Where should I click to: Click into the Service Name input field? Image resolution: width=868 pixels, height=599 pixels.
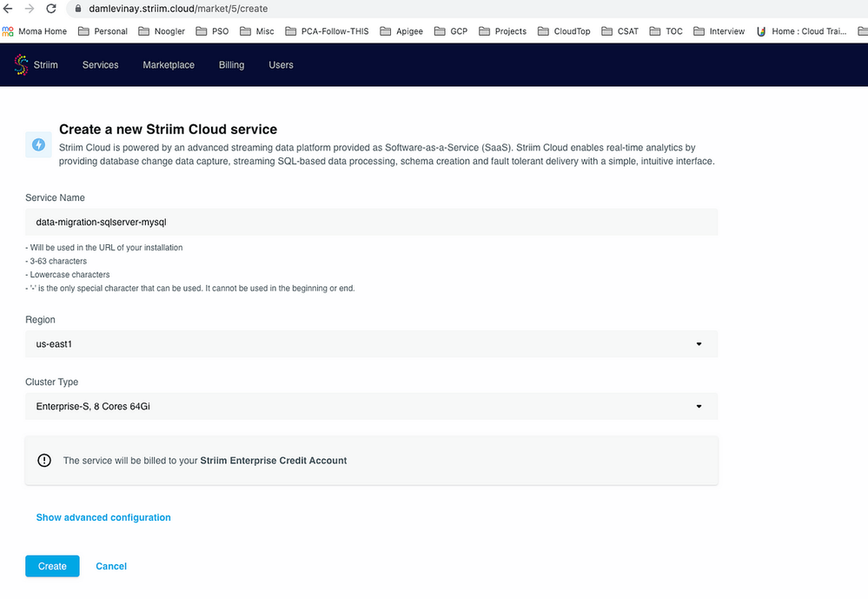coord(372,223)
